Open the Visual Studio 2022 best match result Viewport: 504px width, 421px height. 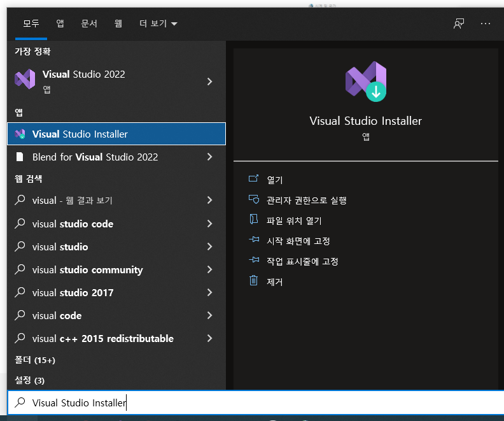116,82
